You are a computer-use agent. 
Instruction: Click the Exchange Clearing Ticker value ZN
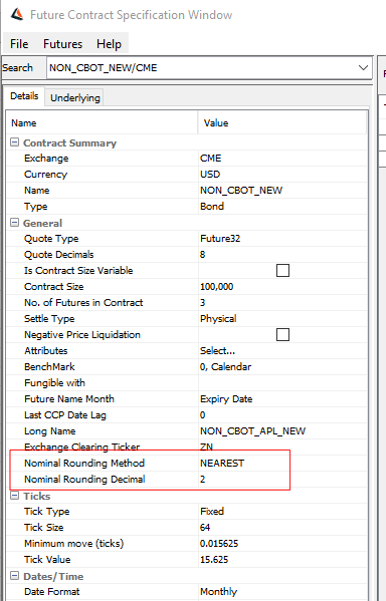pyautogui.click(x=207, y=447)
